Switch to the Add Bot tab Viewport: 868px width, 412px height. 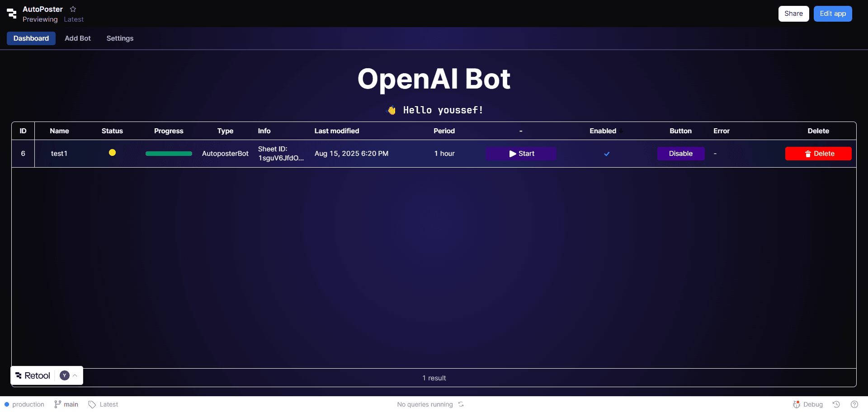pos(78,38)
